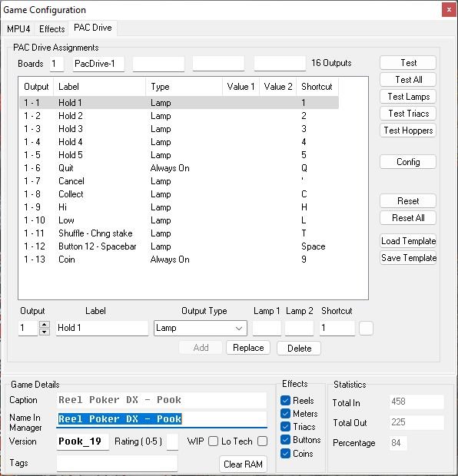Increase the Output number with up arrow
Screen dimensions: 458x476
click(x=45, y=324)
